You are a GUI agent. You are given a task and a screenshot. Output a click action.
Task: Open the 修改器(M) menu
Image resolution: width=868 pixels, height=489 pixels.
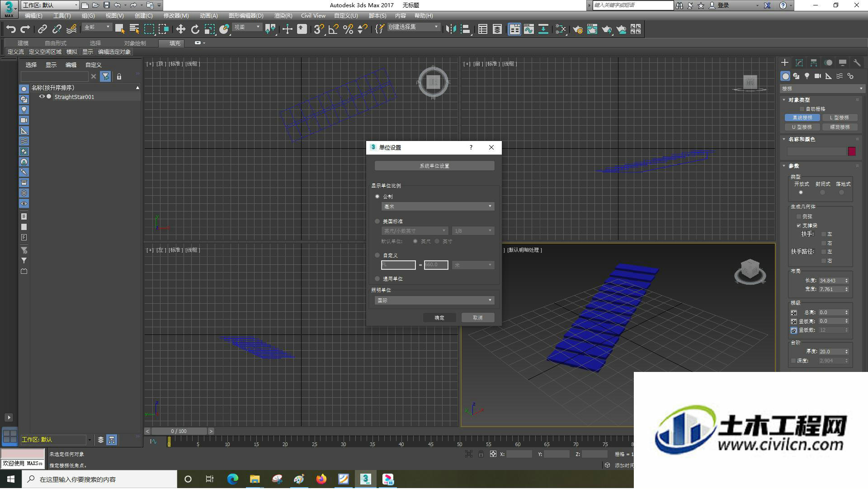click(x=176, y=16)
